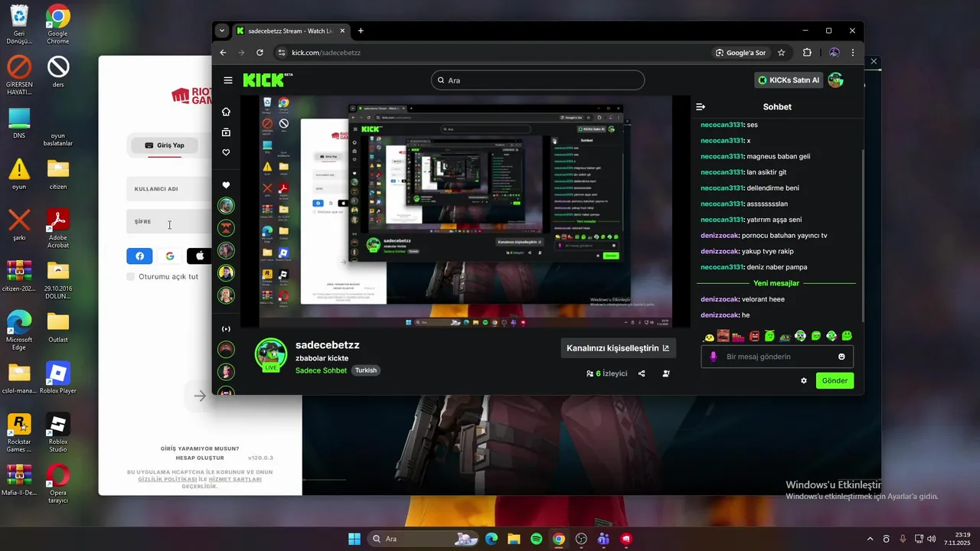This screenshot has width=980, height=551.
Task: Sign in with Facebook in Riot window
Action: click(x=139, y=256)
